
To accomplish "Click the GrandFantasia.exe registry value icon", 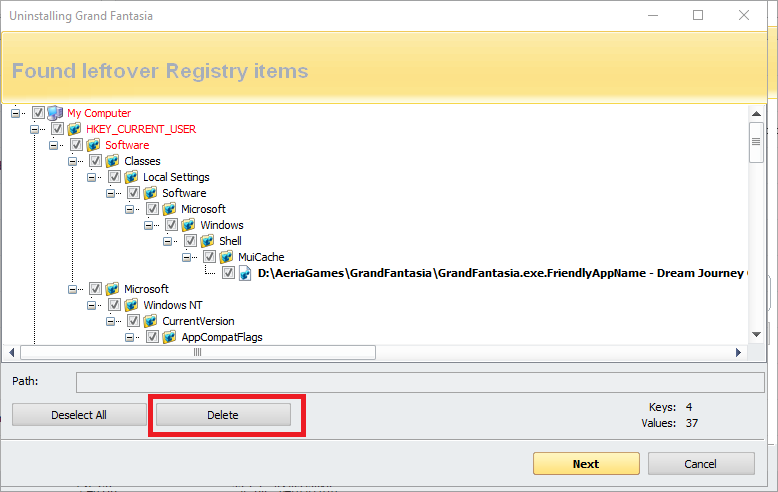I will [x=245, y=273].
